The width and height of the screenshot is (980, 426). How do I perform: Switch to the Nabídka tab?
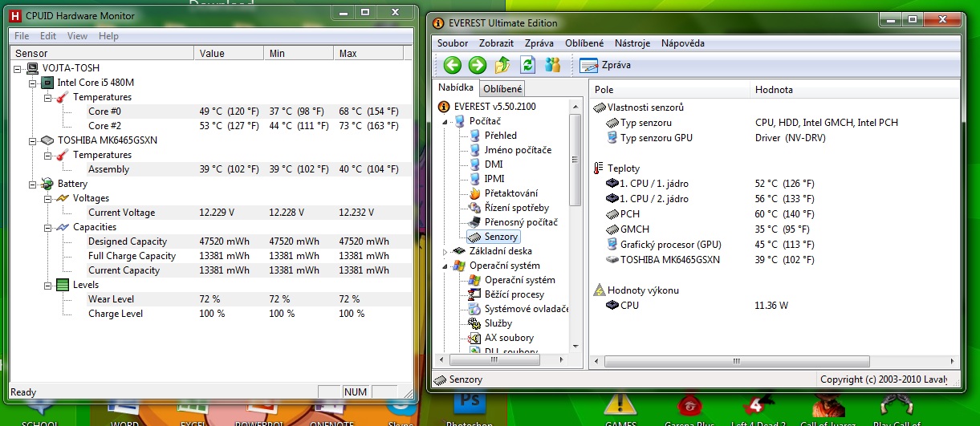tap(456, 87)
